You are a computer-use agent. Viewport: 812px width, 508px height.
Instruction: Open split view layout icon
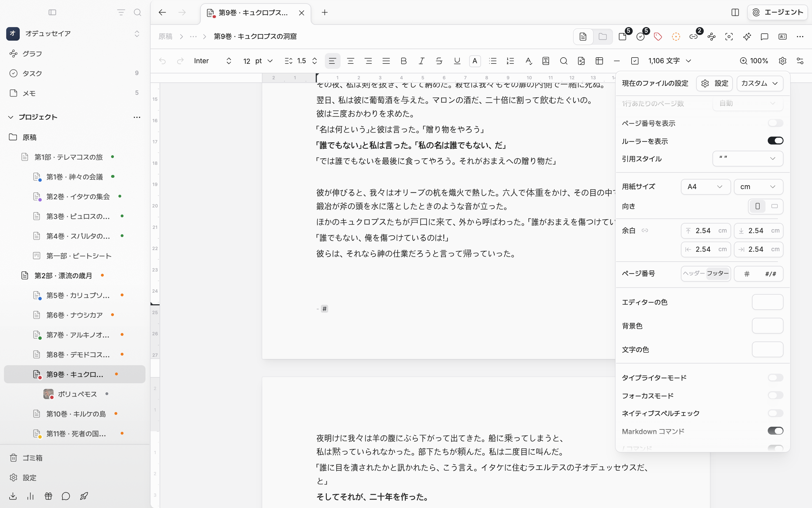point(735,12)
